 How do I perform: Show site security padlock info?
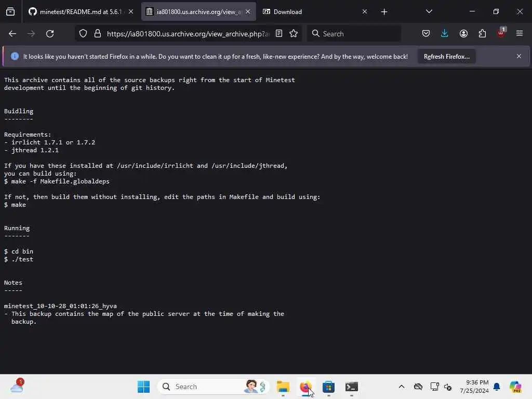pos(98,34)
